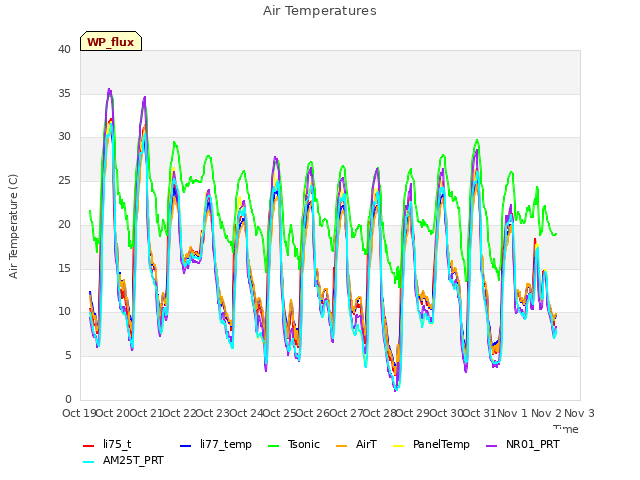Click the y-axis tick label 5
Screen dimensions: 640x480
(68, 356)
